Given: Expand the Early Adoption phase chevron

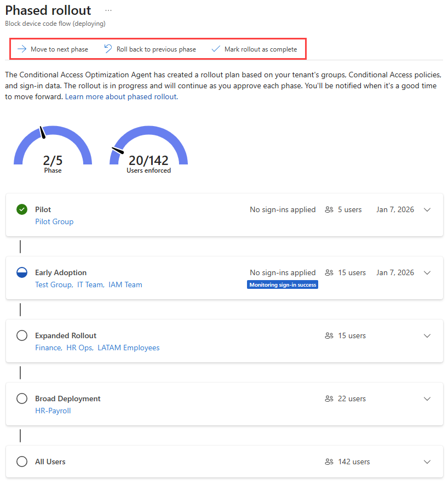Looking at the screenshot, I should tap(427, 273).
